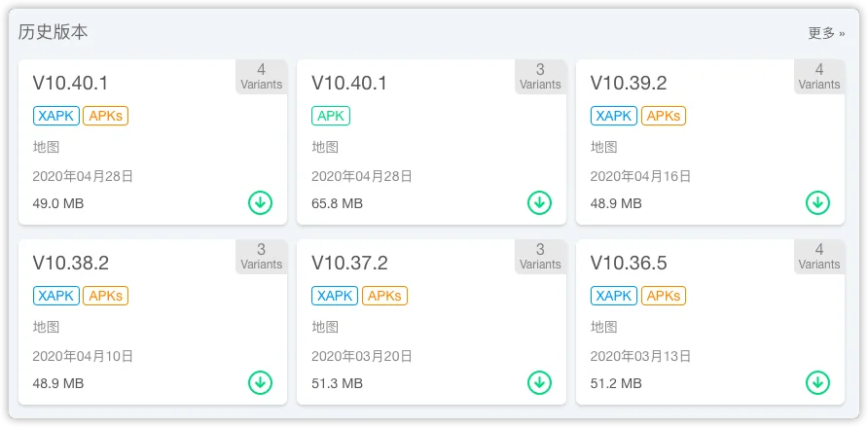This screenshot has height=427, width=868.
Task: Click 2020年04月28日 on the 49.0 MB card
Action: (x=83, y=176)
